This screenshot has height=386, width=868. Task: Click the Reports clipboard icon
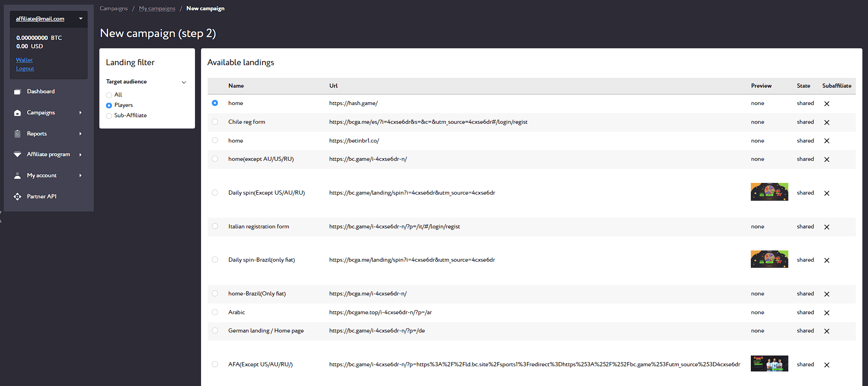[x=17, y=134]
